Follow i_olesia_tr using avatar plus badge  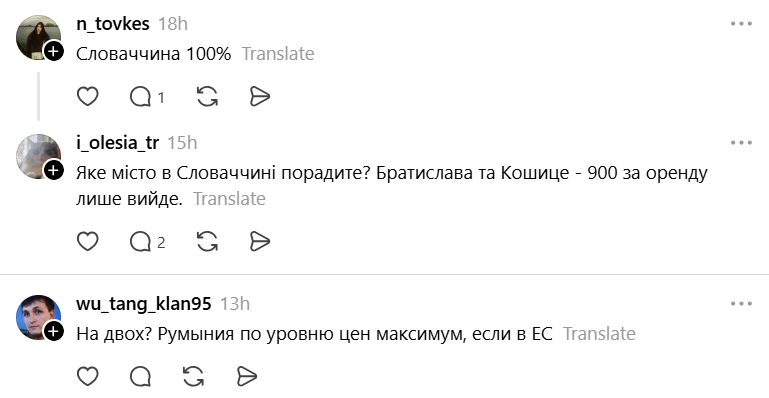pos(53,170)
